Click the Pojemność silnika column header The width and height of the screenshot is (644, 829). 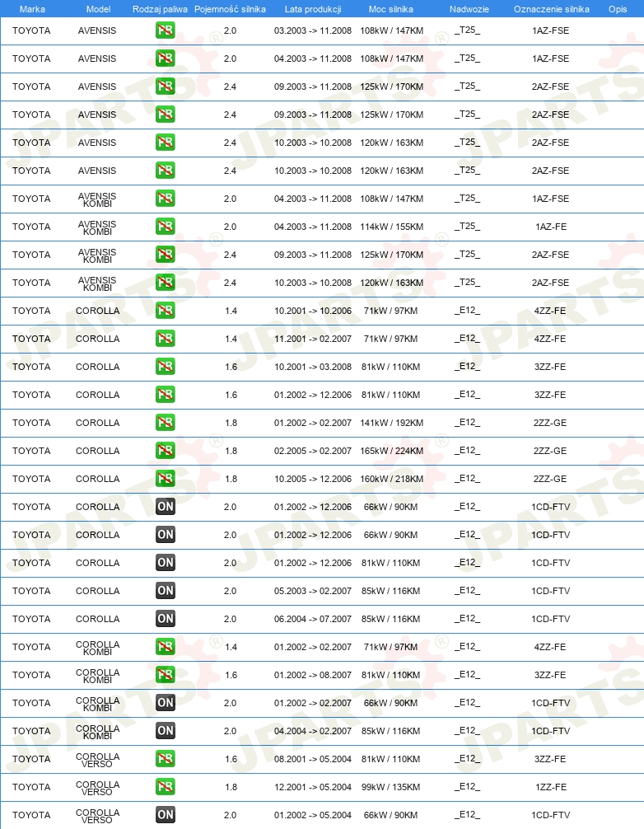click(x=230, y=9)
